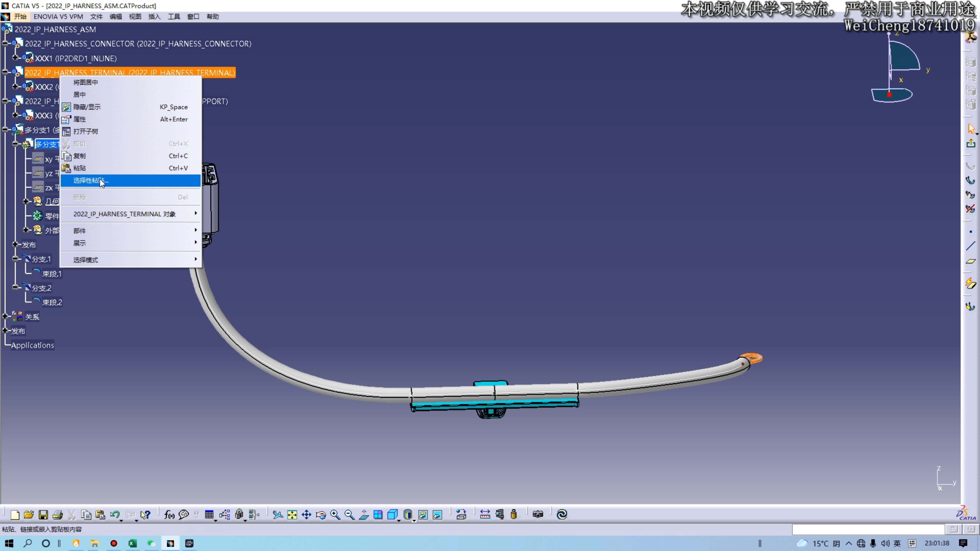Screen dimensions: 980x551
Task: Open the Design Table icon
Action: click(209, 515)
